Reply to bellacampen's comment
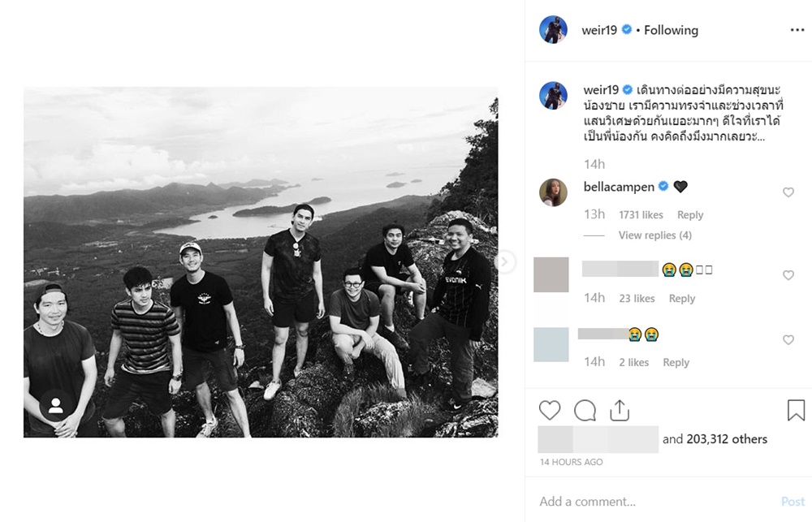The width and height of the screenshot is (812, 522). point(690,215)
